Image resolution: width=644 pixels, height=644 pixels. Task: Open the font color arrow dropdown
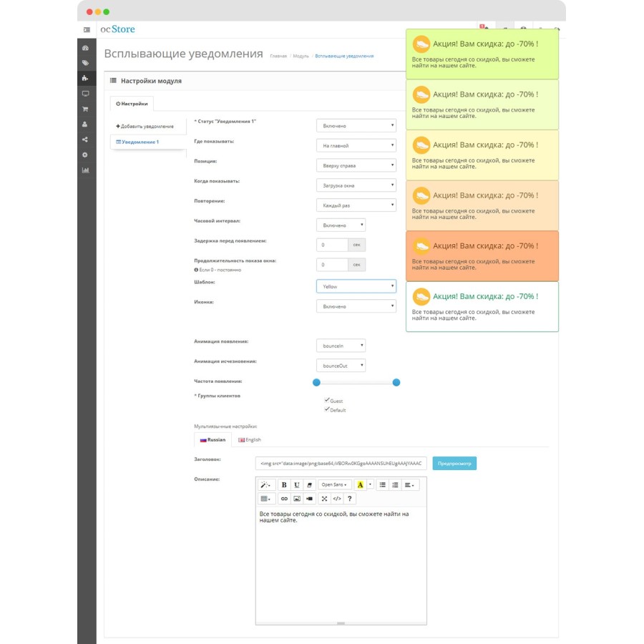pos(370,485)
